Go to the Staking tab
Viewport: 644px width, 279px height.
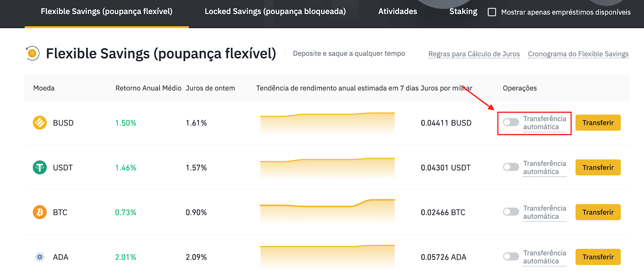(463, 12)
